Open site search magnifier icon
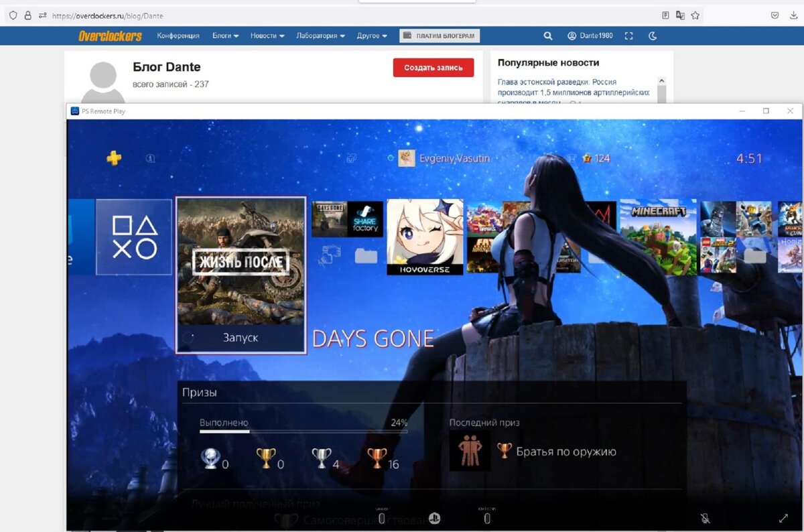 [548, 36]
